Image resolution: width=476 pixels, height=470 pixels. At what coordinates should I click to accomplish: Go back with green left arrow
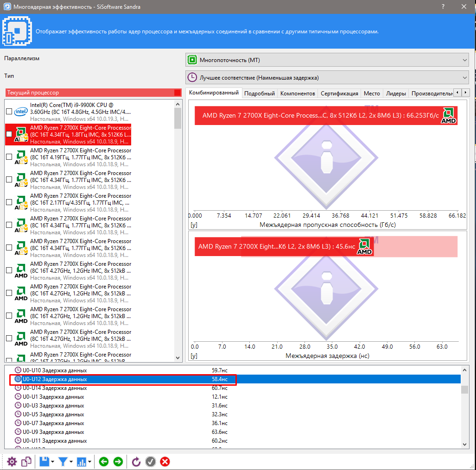coord(104,462)
